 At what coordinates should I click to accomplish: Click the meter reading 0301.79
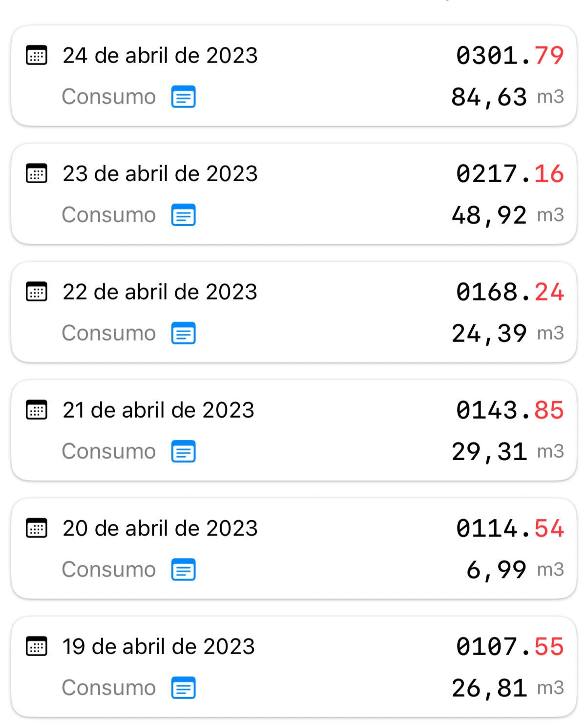(509, 55)
